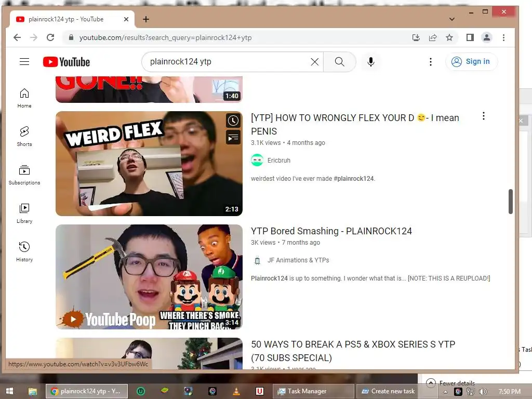This screenshot has height=399, width=532.
Task: Click the magnifier search button
Action: click(x=339, y=62)
